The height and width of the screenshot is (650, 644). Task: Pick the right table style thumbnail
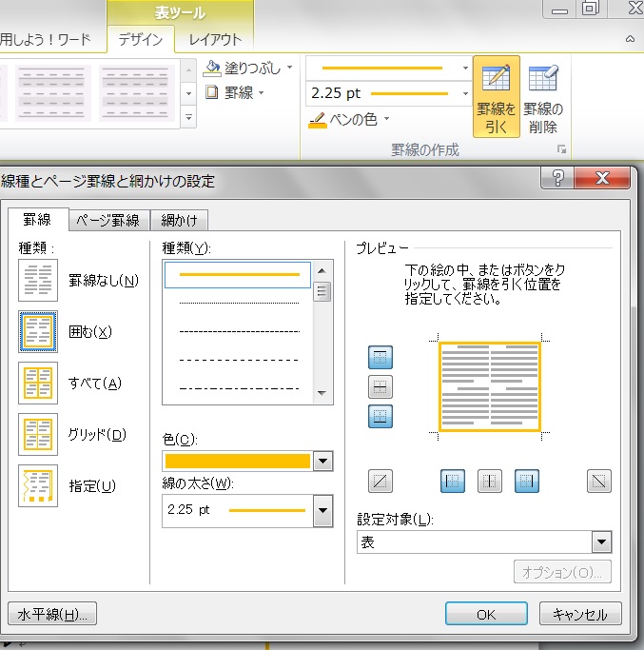pyautogui.click(x=136, y=93)
